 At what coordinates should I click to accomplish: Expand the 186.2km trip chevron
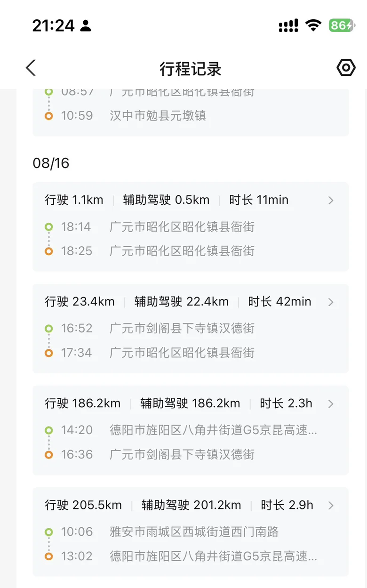[331, 403]
